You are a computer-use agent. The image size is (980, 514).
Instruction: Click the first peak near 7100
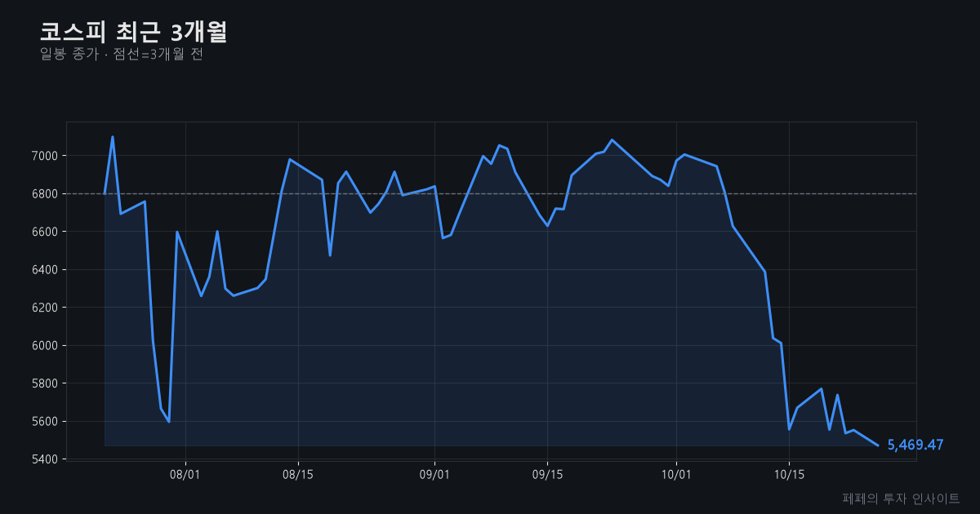[x=112, y=137]
